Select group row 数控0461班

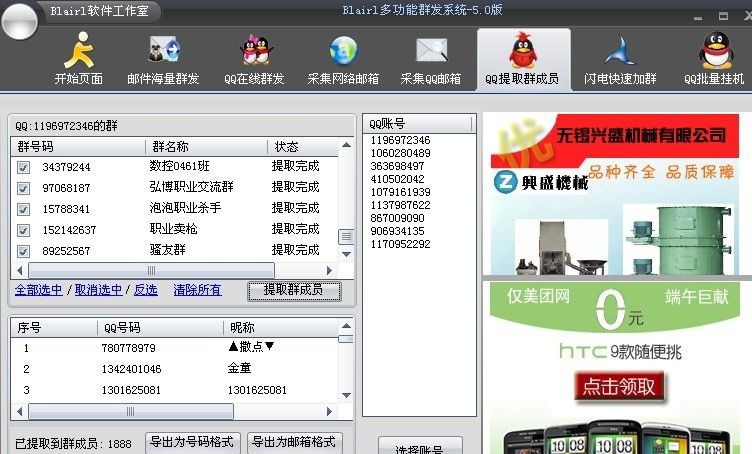point(175,166)
